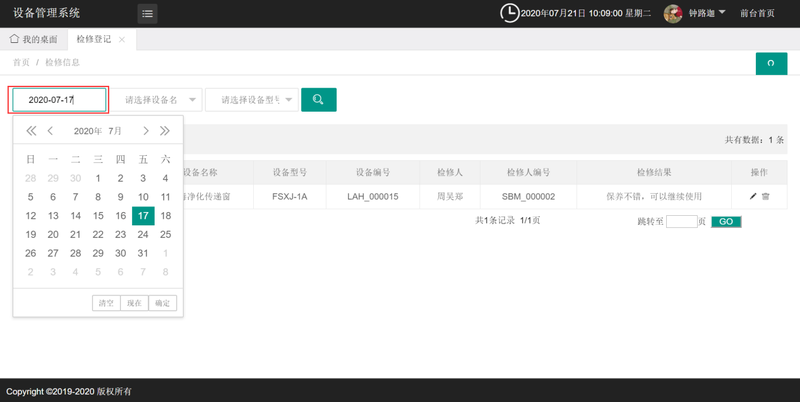Select July 31 in the calendar
Viewport: 800px width, 402px height.
143,253
